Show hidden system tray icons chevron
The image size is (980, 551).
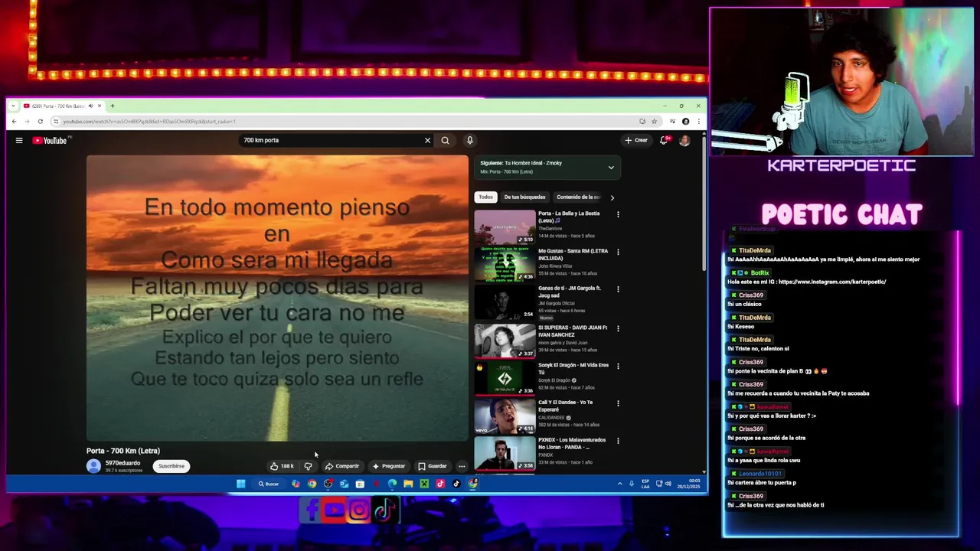(619, 484)
